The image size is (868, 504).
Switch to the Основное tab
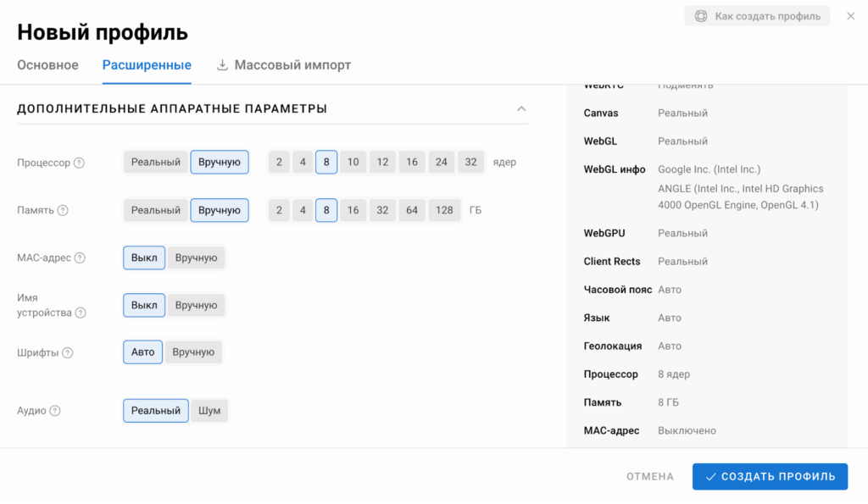[48, 65]
